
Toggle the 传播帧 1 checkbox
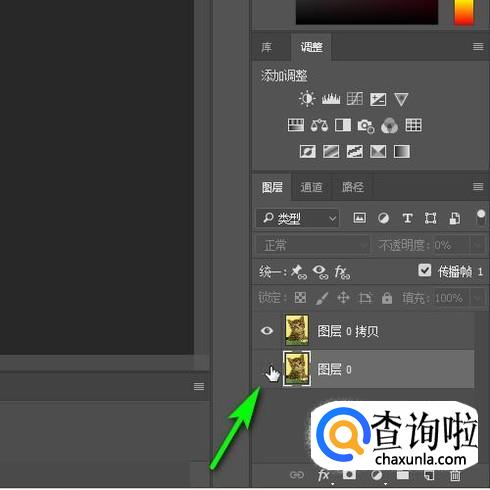[x=425, y=271]
